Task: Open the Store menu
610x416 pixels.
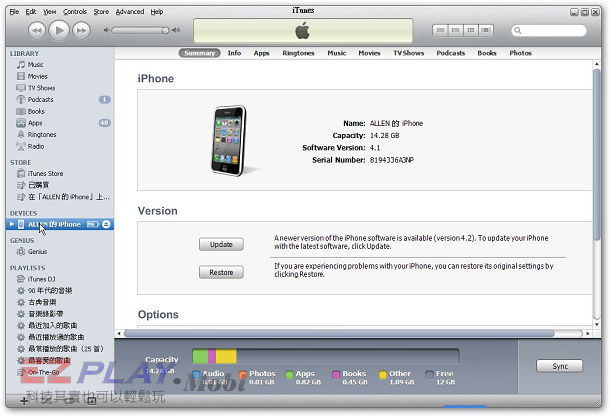Action: (101, 12)
